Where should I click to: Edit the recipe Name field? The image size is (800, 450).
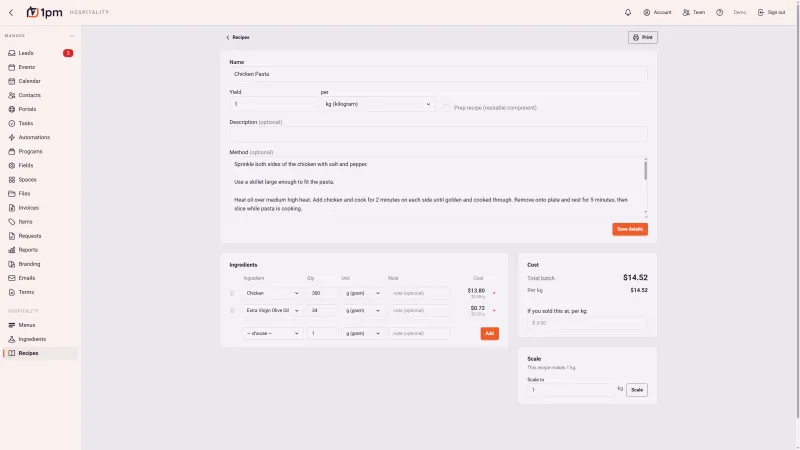(x=438, y=74)
